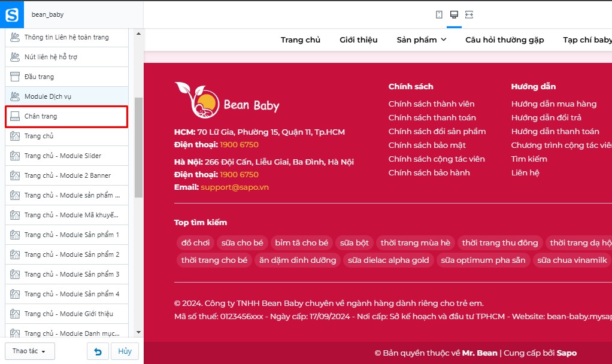Click icon beside Module Sản phẩm 3
612x364 pixels.
click(x=15, y=274)
